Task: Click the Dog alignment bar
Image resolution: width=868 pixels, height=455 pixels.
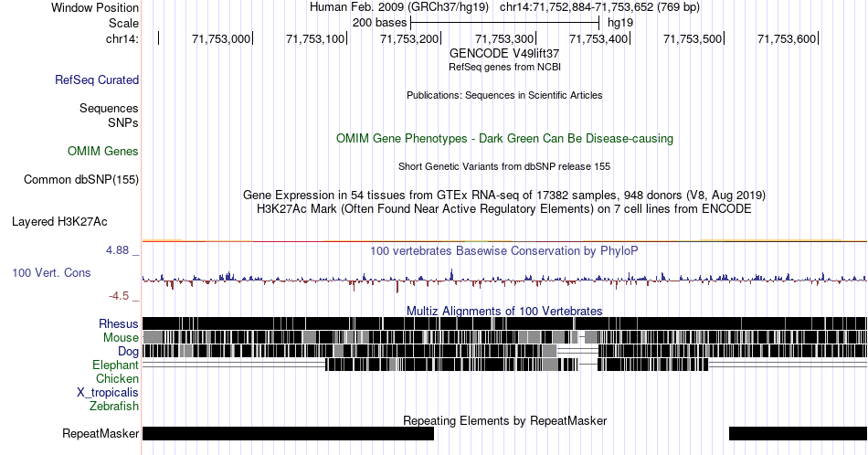Action: point(505,351)
